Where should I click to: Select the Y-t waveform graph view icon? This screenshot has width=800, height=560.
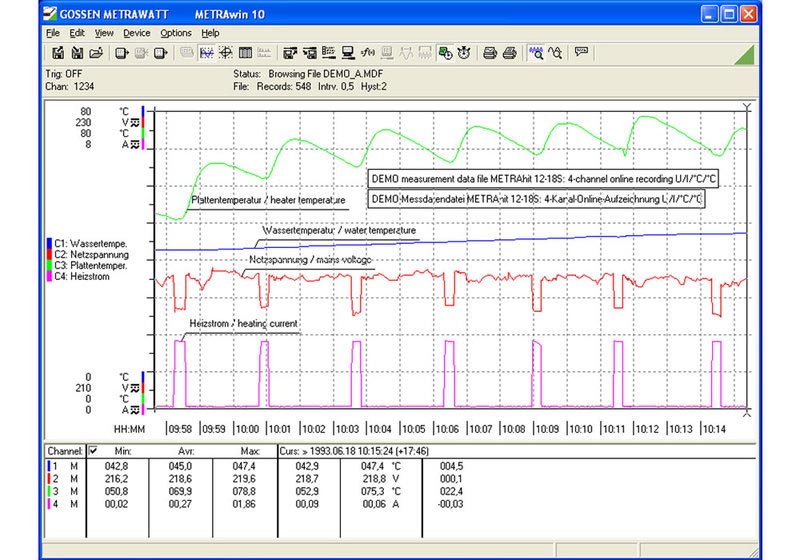click(207, 53)
